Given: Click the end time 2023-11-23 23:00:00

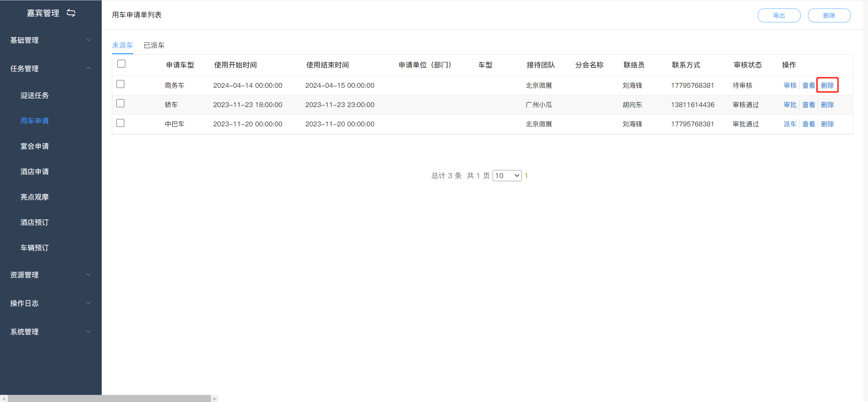Looking at the screenshot, I should point(340,105).
